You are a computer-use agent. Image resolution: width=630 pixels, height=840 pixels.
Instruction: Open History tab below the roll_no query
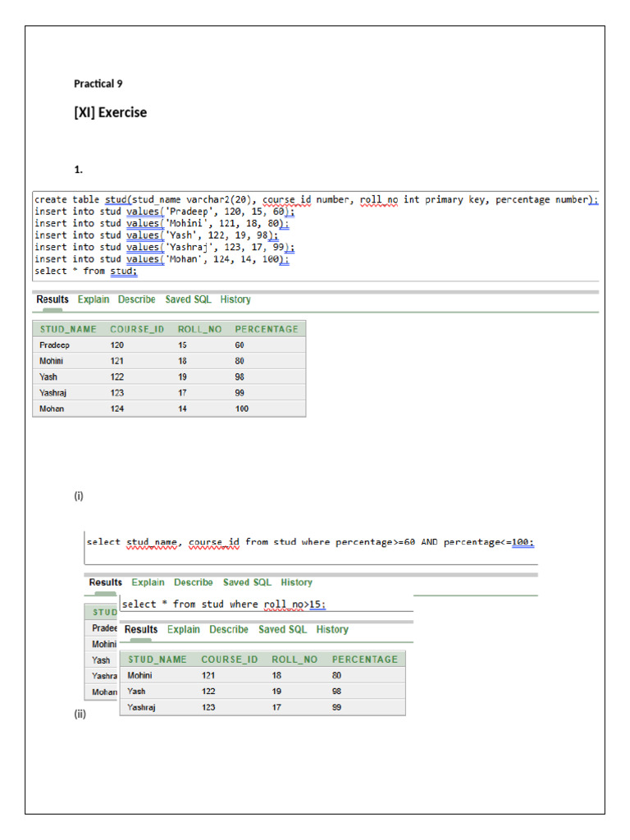coord(332,629)
